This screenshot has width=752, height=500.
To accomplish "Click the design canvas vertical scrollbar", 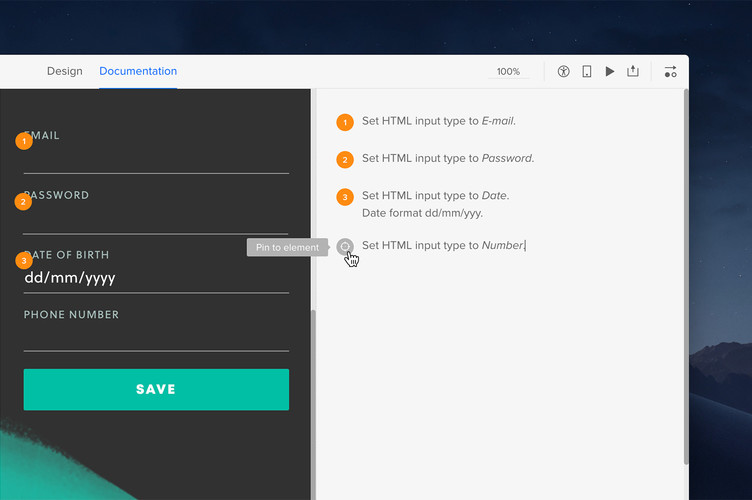I will click(314, 403).
